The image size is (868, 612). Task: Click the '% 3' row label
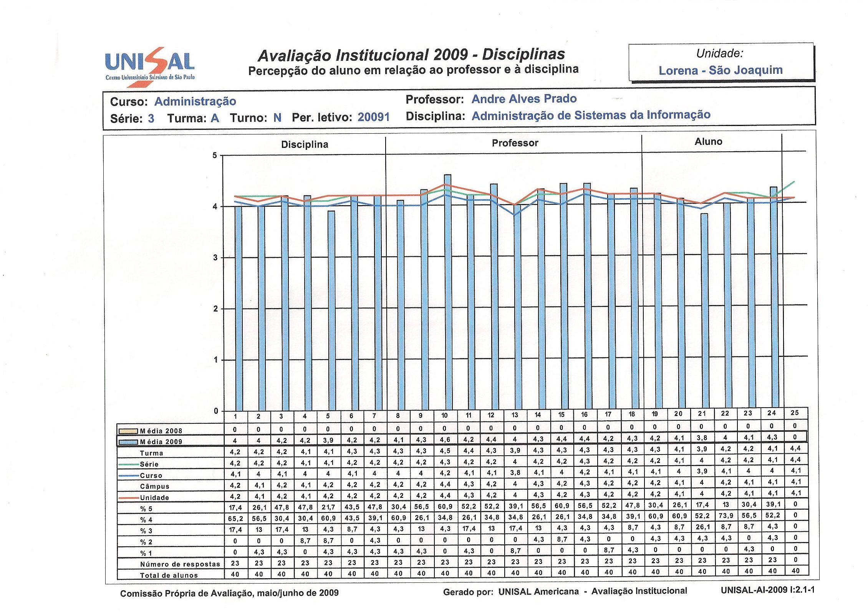click(146, 531)
